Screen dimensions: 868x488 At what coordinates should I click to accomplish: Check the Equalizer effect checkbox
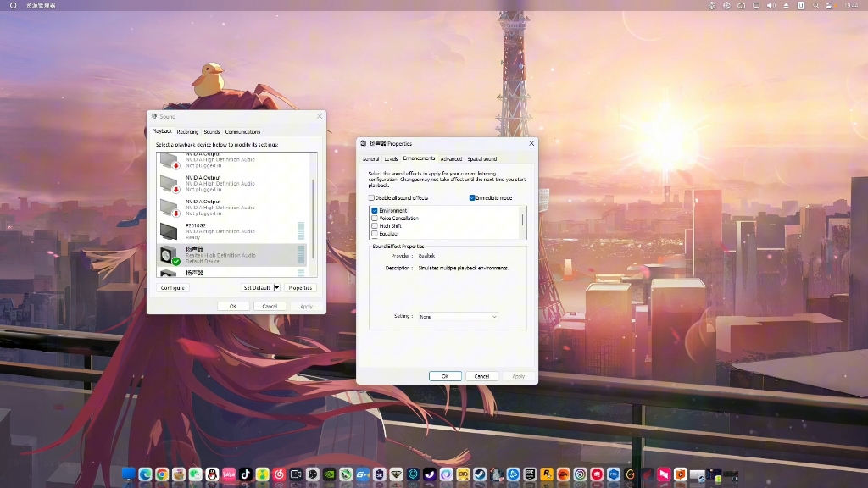point(375,234)
